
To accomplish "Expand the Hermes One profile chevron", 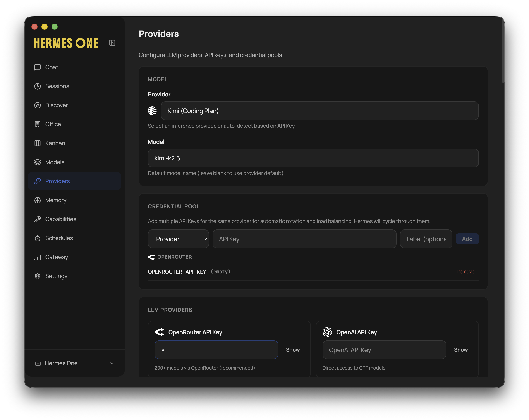I will click(112, 363).
